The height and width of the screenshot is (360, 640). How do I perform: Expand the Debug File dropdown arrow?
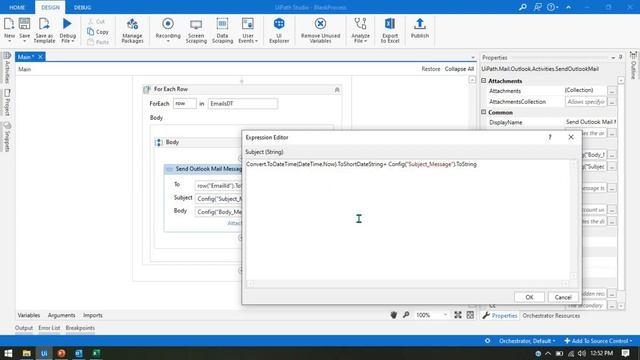73,41
